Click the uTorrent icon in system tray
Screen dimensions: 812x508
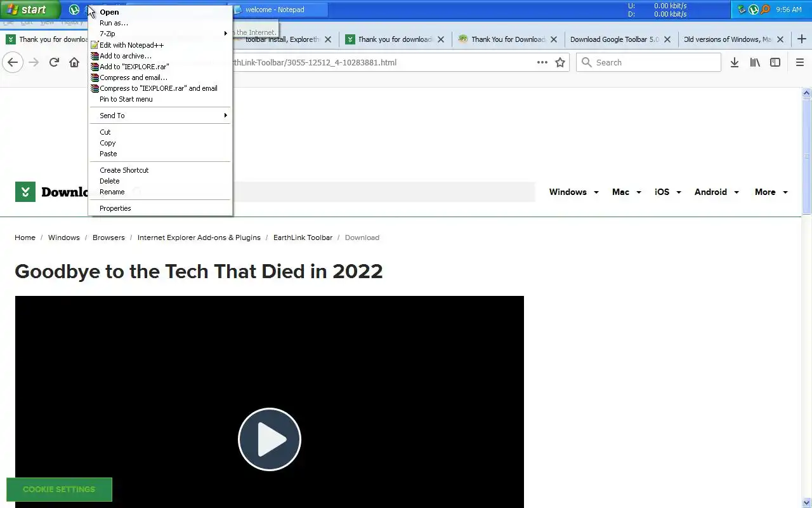pyautogui.click(x=754, y=10)
